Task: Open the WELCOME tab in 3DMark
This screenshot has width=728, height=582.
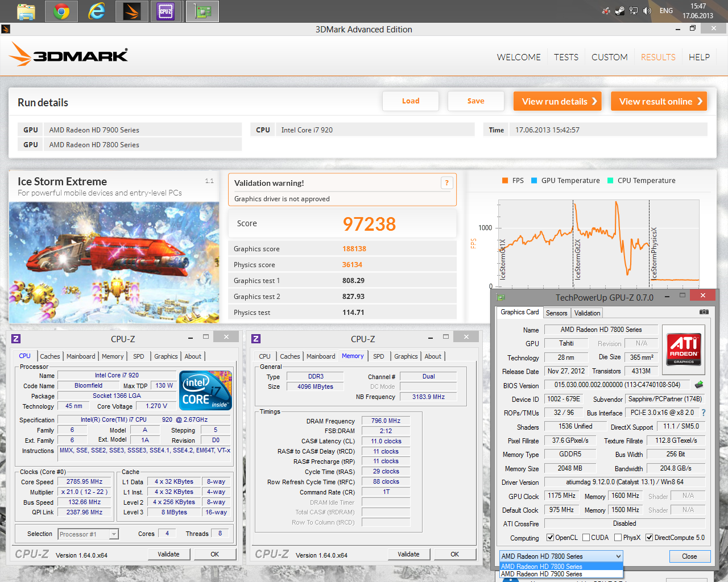Action: click(x=519, y=57)
